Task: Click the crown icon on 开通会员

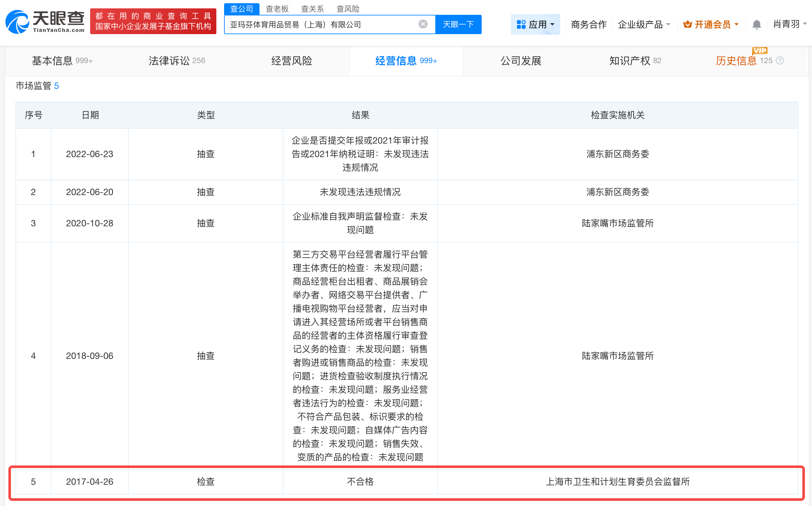Action: click(687, 24)
